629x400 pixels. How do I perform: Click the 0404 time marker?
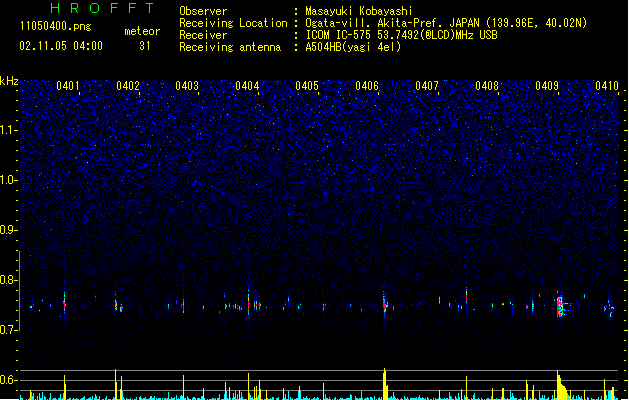coord(247,86)
